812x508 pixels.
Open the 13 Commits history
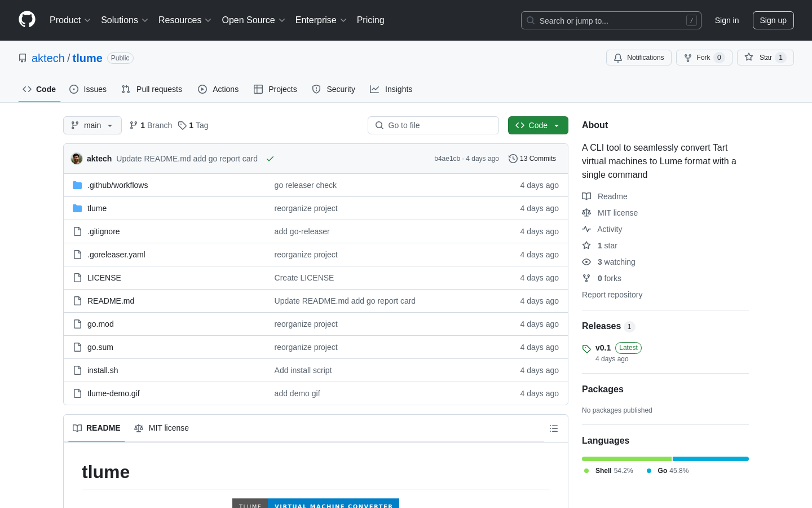coord(532,159)
